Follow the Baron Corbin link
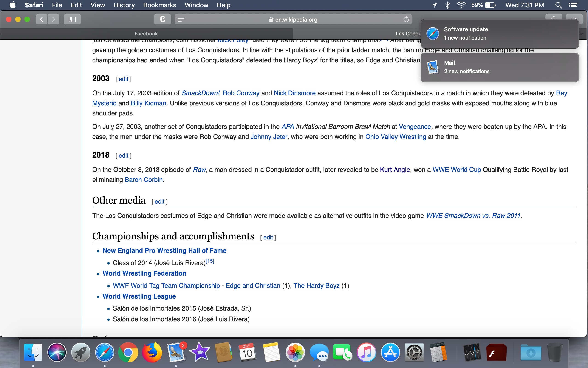Viewport: 588px width, 368px height. pyautogui.click(x=144, y=180)
